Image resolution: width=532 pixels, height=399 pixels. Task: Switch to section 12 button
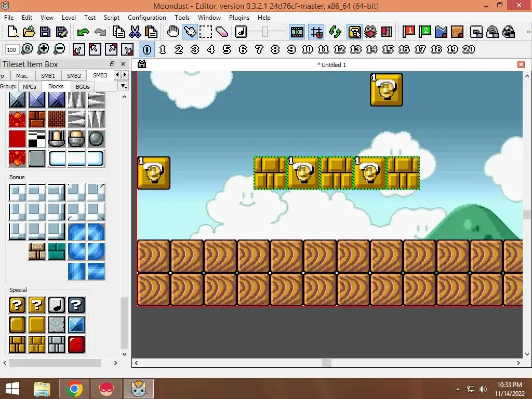pos(339,49)
